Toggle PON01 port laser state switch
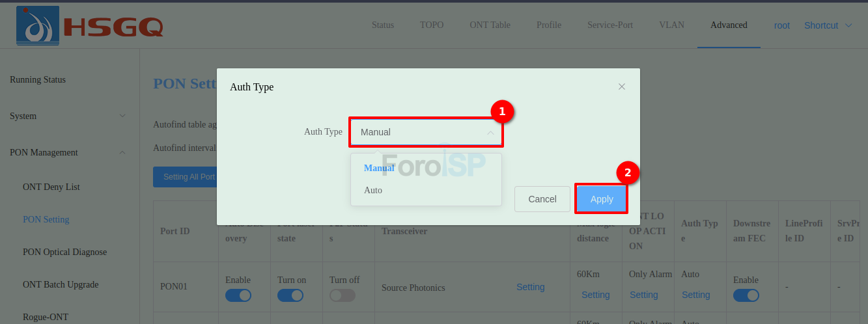868x324 pixels. 290,295
